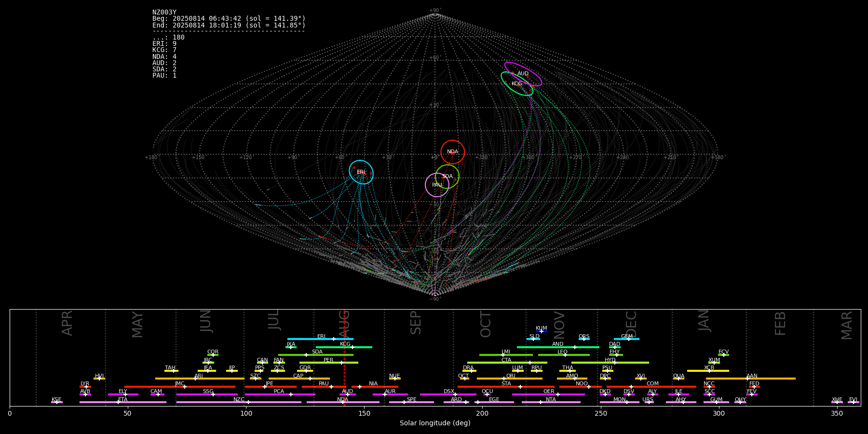Click the DRA shower bar in timeline

tap(469, 371)
